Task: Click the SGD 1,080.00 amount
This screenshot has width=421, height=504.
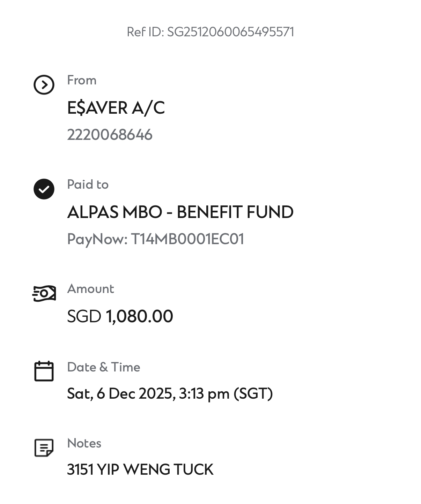Action: [120, 316]
